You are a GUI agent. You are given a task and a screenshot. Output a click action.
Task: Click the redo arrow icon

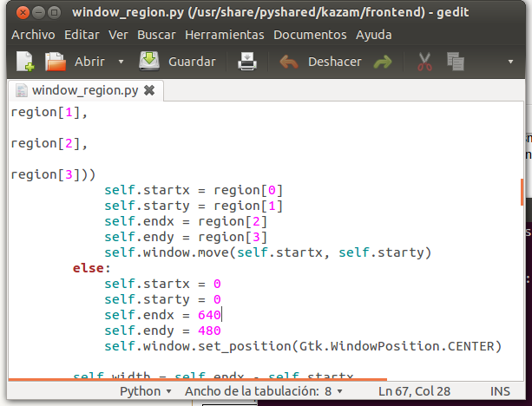coord(383,62)
